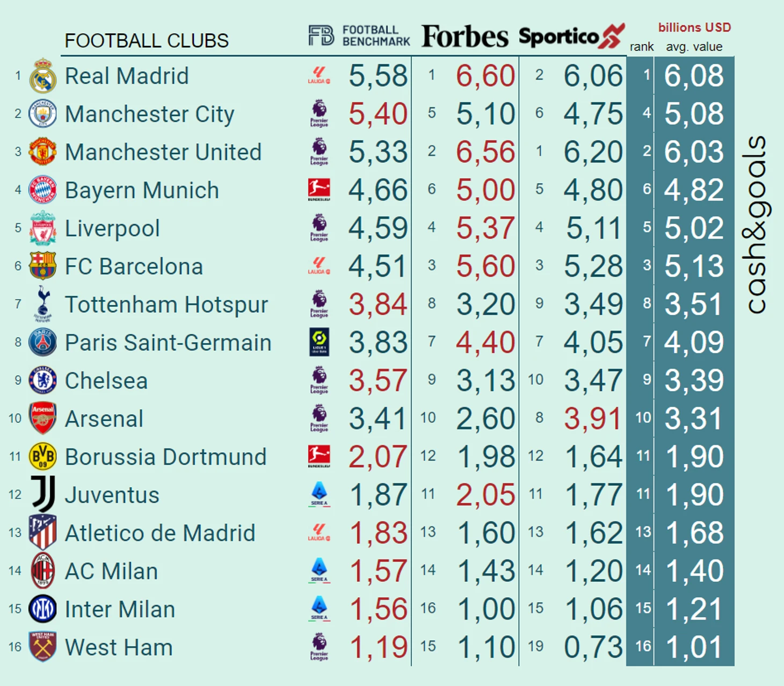Click Ligue 1 logo beside Paris Saint-Germain

319,342
